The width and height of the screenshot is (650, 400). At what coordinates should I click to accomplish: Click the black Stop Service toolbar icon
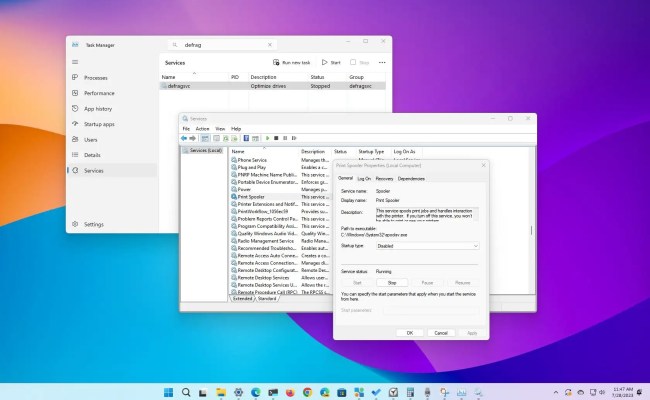click(276, 138)
